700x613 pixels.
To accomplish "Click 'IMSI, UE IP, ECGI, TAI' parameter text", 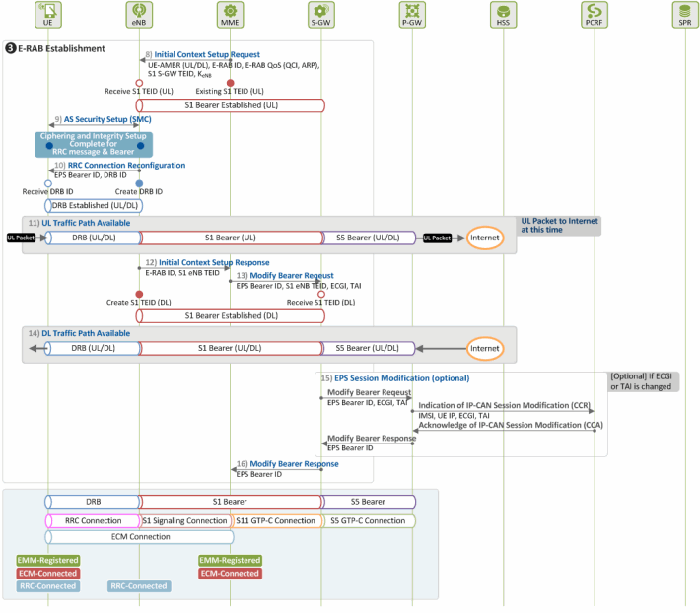I will click(455, 416).
